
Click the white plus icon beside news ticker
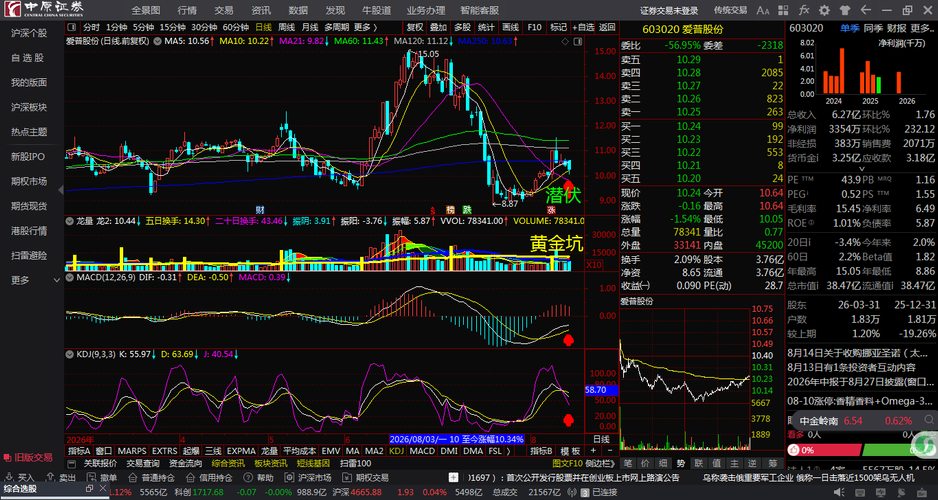tap(454, 477)
